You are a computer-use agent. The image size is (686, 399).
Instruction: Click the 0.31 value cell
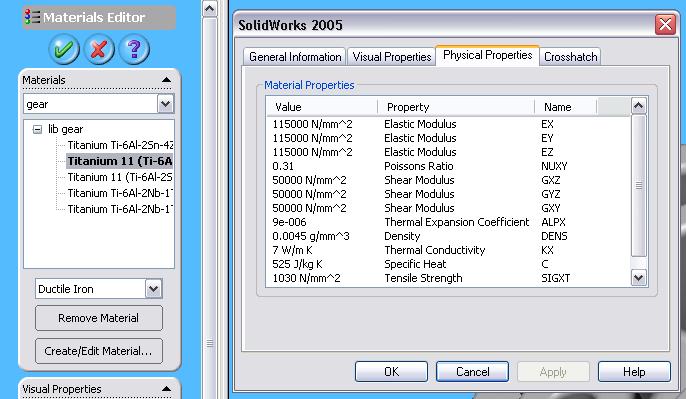tap(283, 166)
